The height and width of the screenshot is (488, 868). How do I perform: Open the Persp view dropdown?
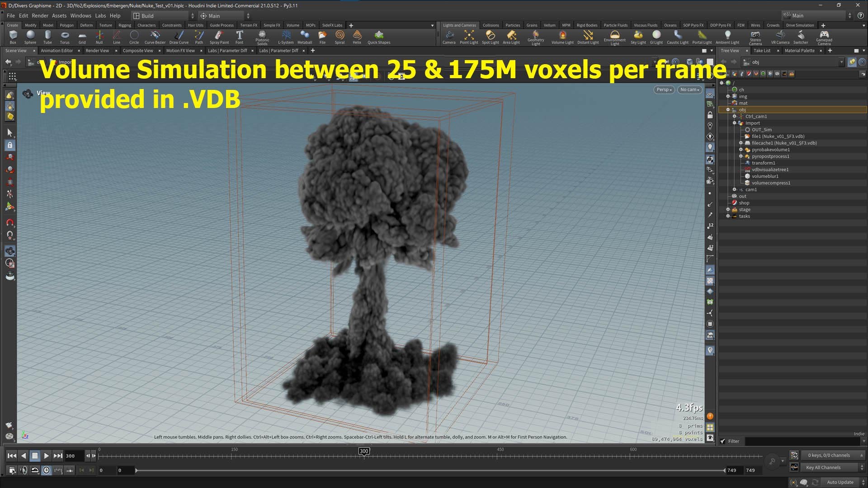[x=664, y=89]
